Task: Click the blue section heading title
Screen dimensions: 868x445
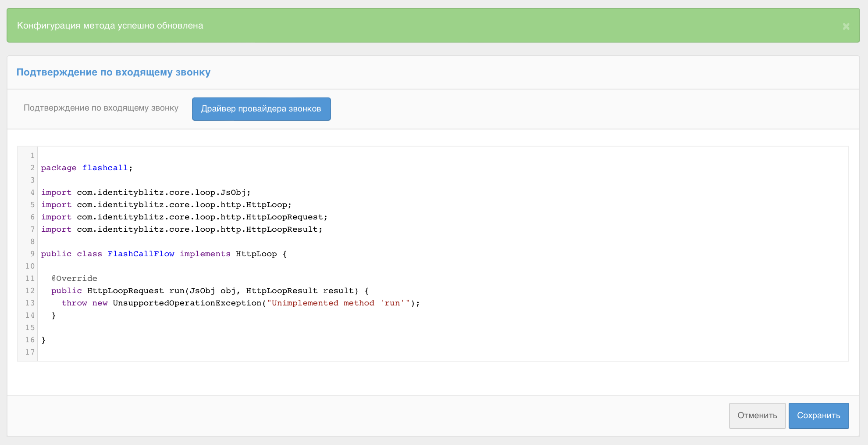Action: pyautogui.click(x=113, y=72)
